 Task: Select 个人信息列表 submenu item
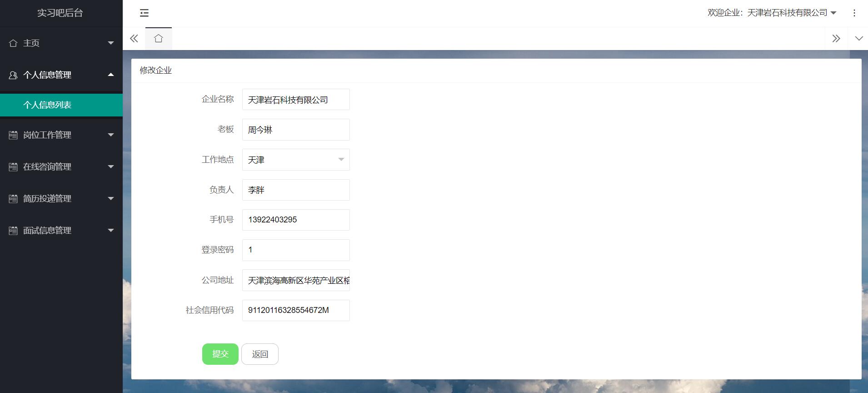61,105
